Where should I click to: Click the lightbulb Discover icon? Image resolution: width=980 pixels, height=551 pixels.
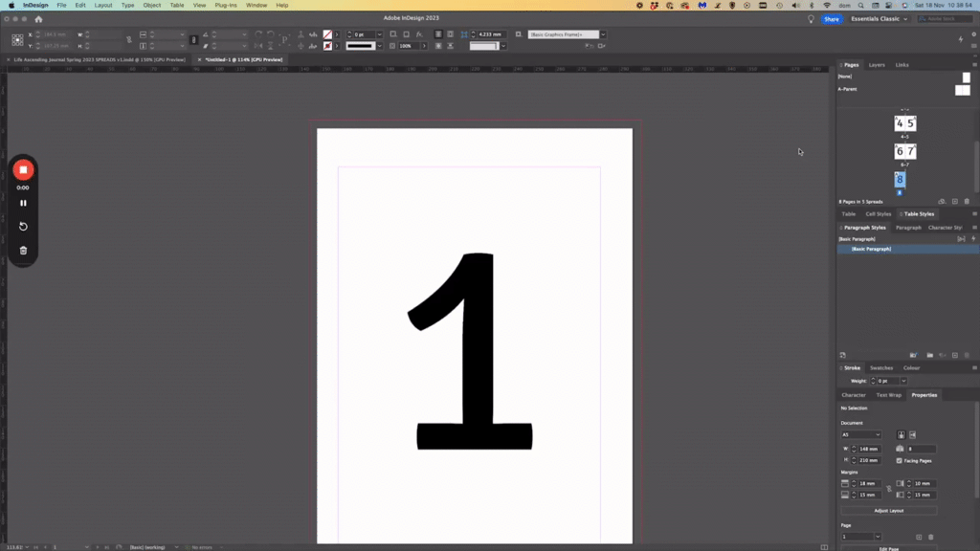[812, 19]
